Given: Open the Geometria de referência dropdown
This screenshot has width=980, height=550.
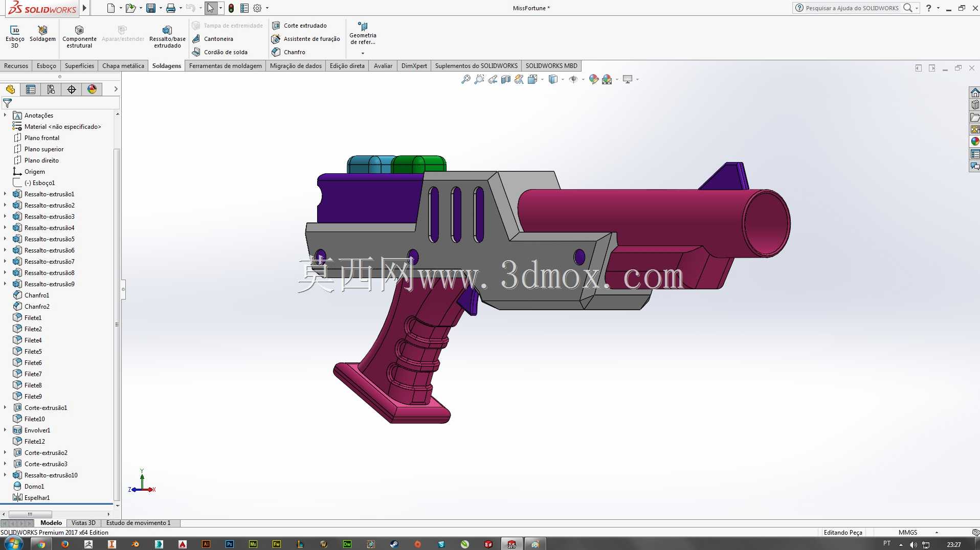Looking at the screenshot, I should [x=363, y=53].
